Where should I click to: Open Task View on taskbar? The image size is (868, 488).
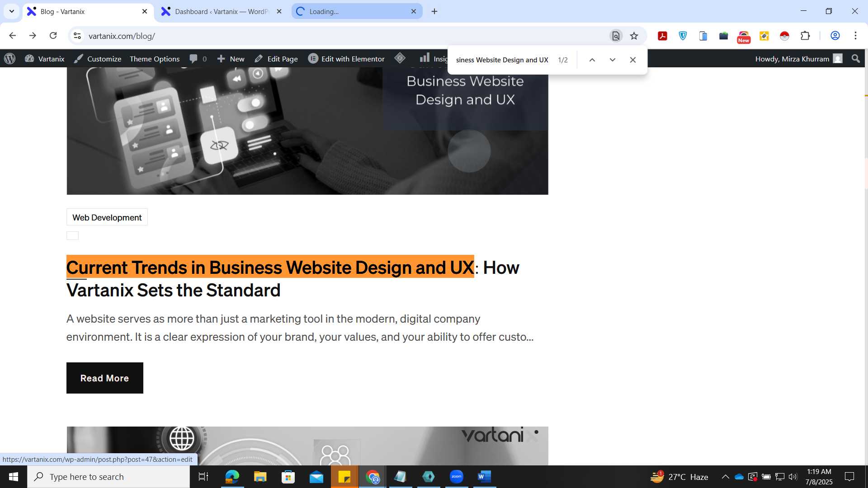point(203,477)
